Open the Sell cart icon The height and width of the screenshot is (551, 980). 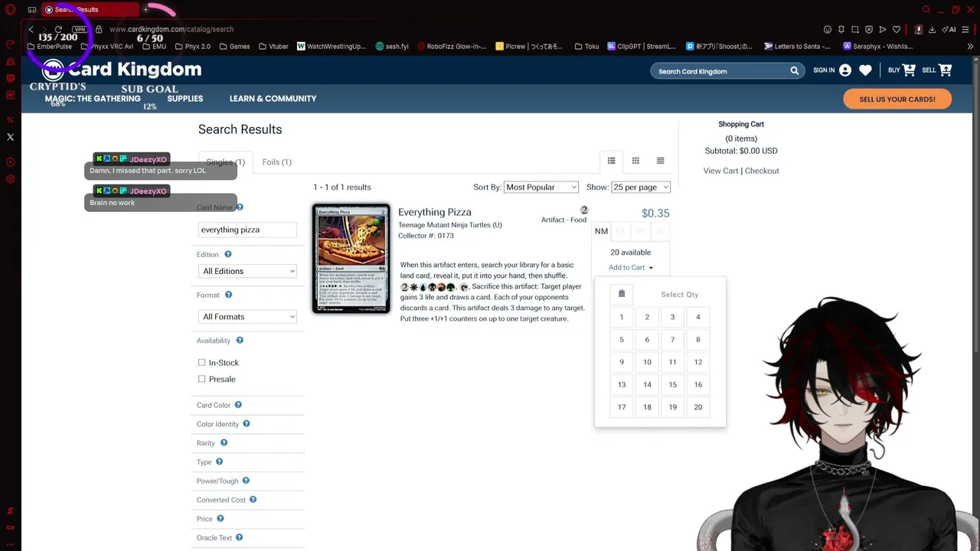tap(946, 70)
